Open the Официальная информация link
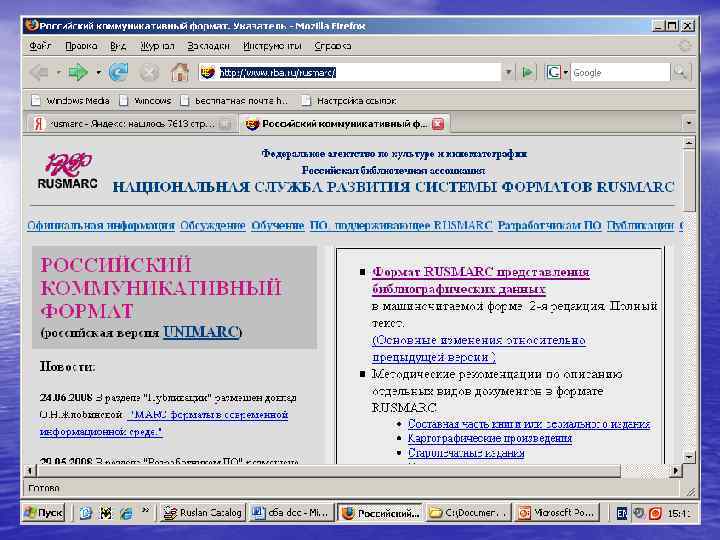 tap(101, 225)
